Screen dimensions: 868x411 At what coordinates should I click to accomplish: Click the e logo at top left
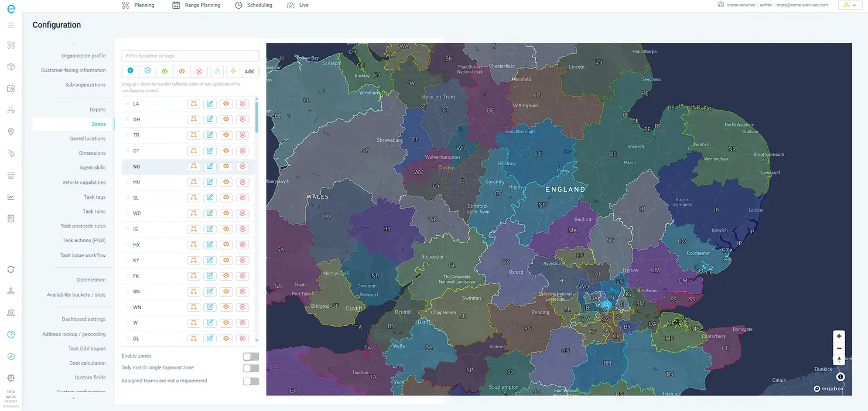pos(11,8)
